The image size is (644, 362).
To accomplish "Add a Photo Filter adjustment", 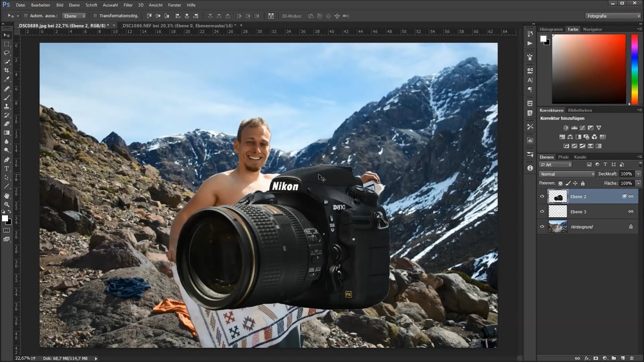I will point(586,137).
